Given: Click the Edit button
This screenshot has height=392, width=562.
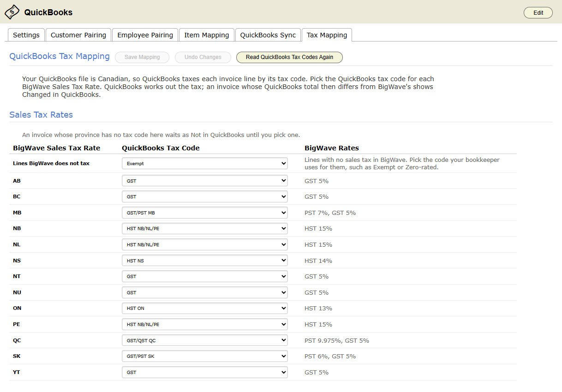Looking at the screenshot, I should [538, 13].
